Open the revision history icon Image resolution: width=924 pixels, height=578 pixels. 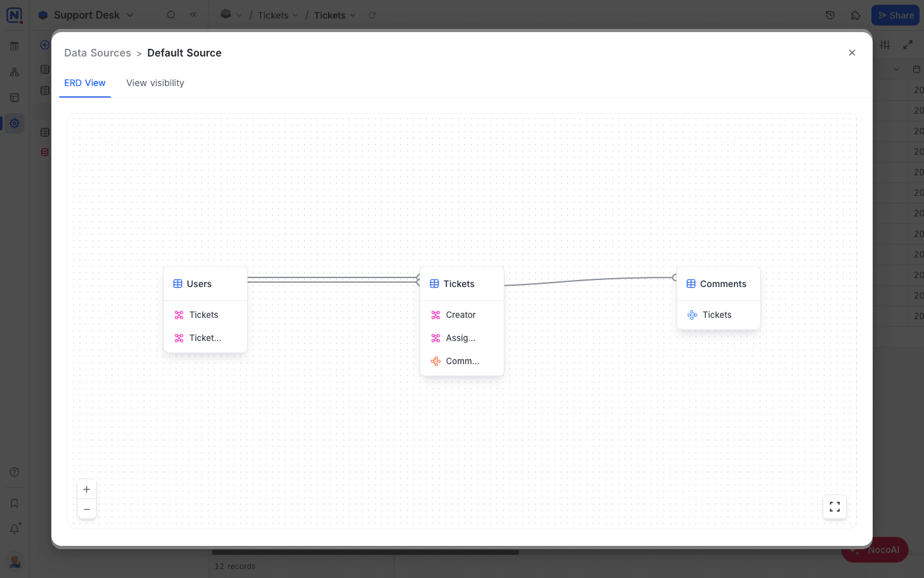coord(830,15)
